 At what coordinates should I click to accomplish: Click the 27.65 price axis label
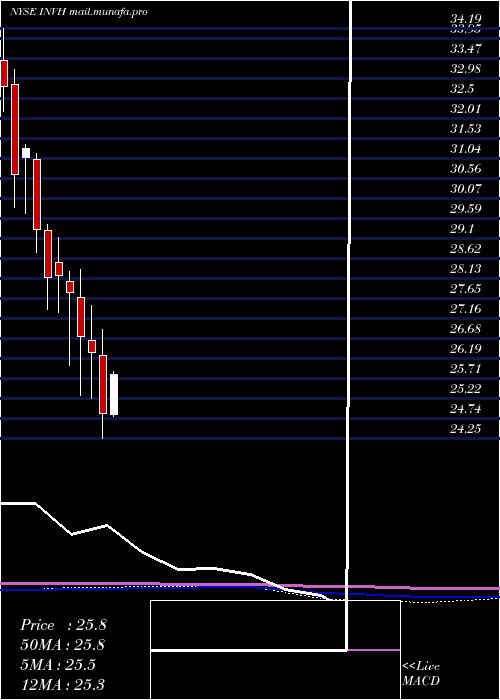click(466, 289)
